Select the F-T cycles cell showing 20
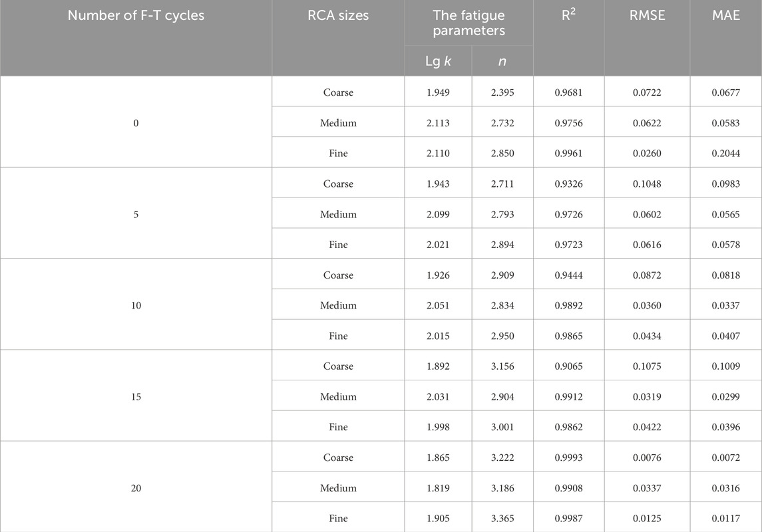The width and height of the screenshot is (762, 532). (x=136, y=487)
